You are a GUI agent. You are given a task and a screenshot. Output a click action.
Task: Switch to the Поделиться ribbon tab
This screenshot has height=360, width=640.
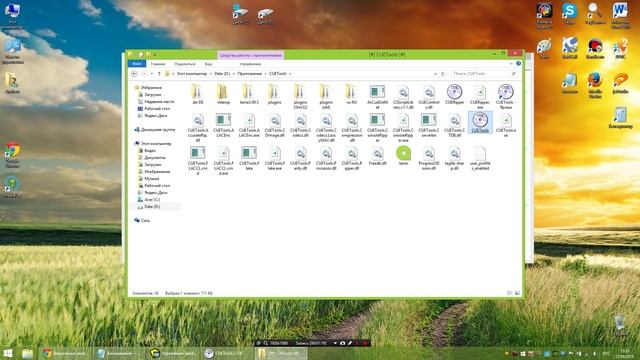click(184, 64)
